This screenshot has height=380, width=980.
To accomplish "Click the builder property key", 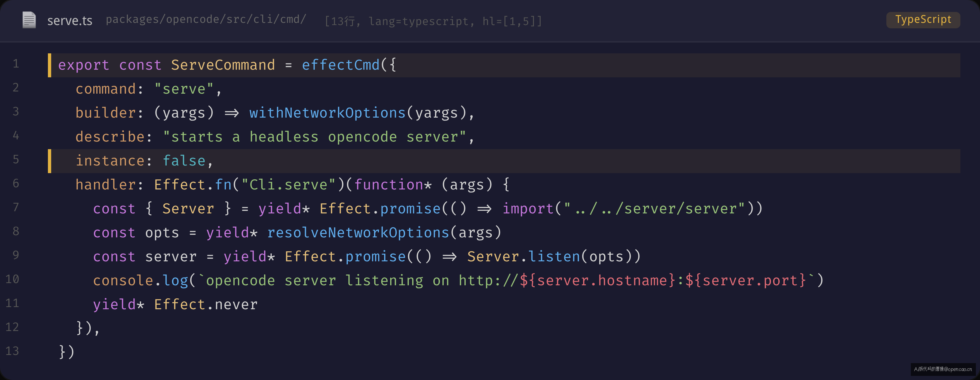I will click(106, 113).
